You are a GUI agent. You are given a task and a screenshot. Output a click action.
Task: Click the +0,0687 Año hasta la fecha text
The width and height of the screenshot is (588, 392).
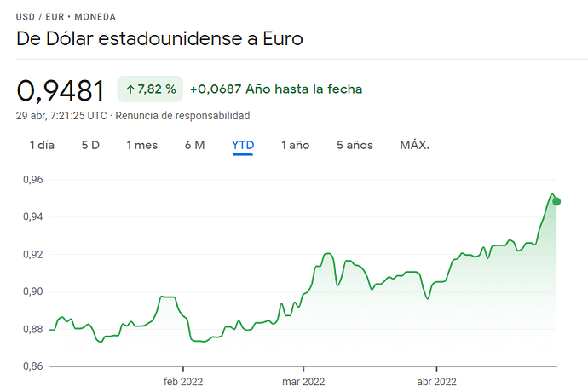[276, 89]
